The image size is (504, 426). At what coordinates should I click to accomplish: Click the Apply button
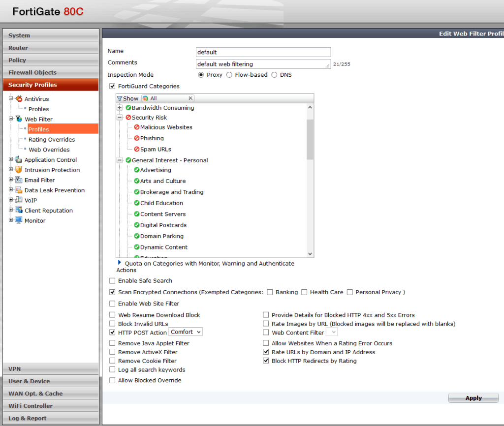pos(472,397)
